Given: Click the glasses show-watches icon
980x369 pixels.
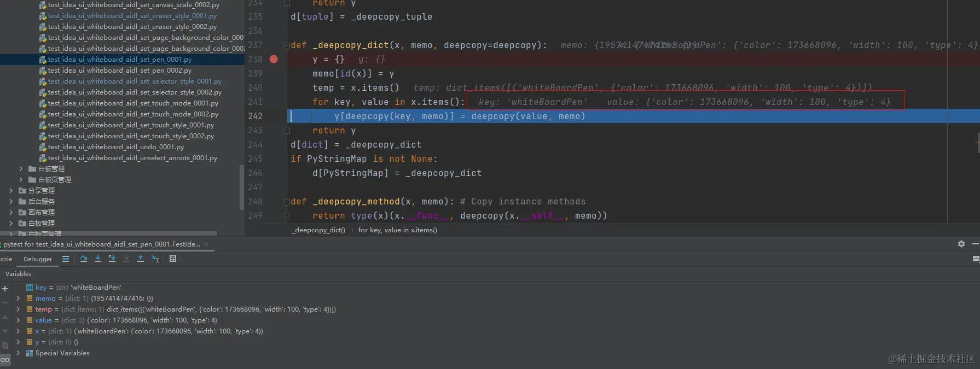Looking at the screenshot, I should (5, 360).
